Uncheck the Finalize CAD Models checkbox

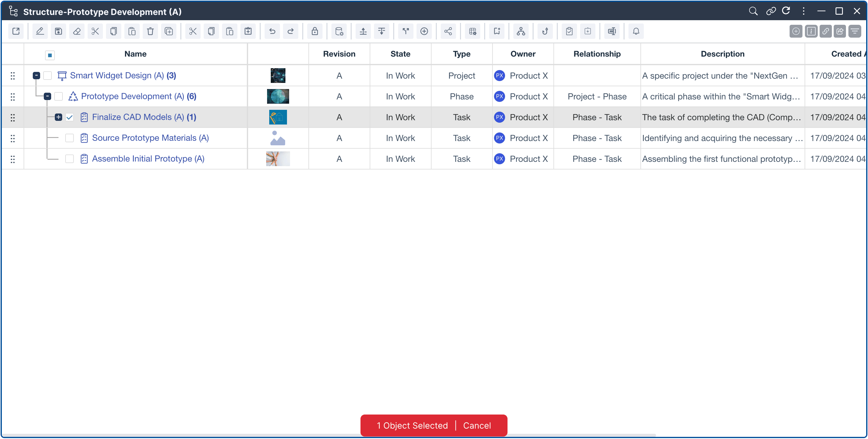pyautogui.click(x=70, y=117)
